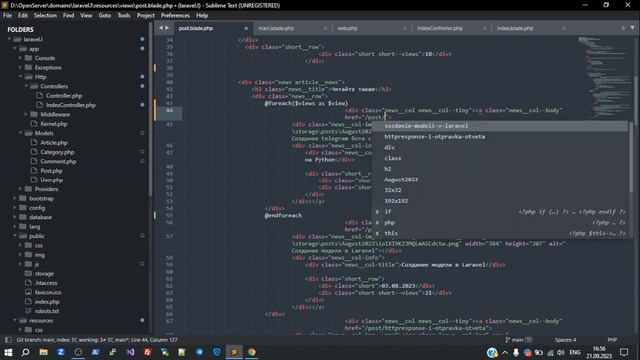This screenshot has width=640, height=360.
Task: Open File Explorer from taskbar
Action: coord(43,352)
